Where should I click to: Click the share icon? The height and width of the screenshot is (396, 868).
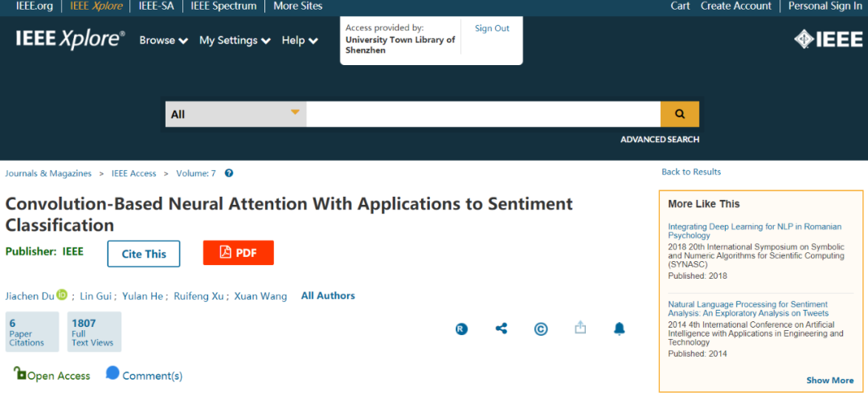501,329
